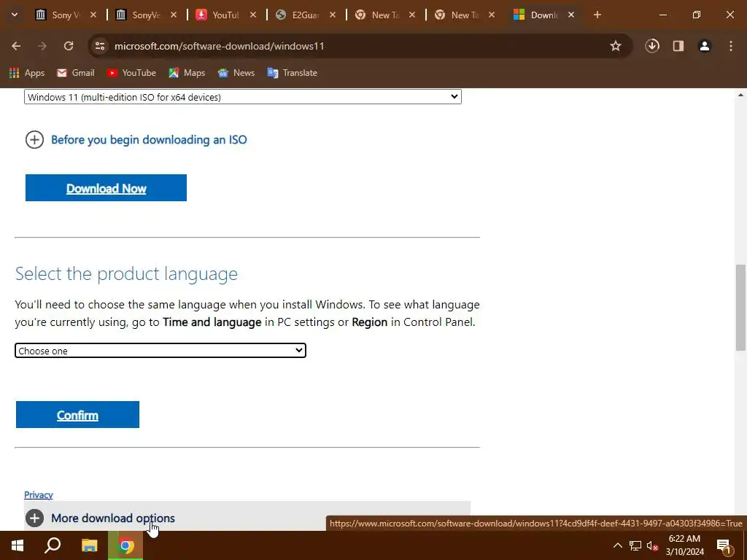Click the address bar URL
Image resolution: width=747 pixels, height=560 pixels.
(219, 46)
